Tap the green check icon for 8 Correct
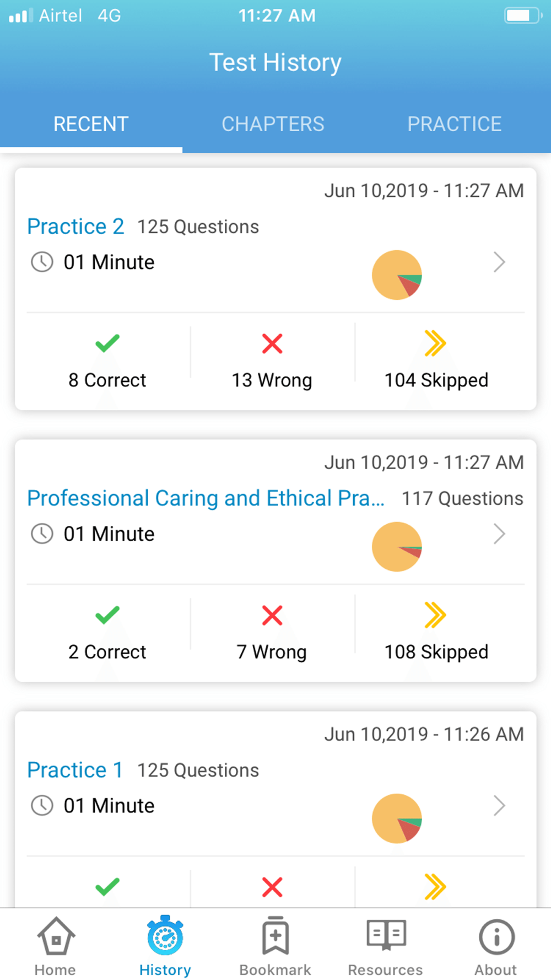Screen dimensions: 551x980 pos(107,343)
